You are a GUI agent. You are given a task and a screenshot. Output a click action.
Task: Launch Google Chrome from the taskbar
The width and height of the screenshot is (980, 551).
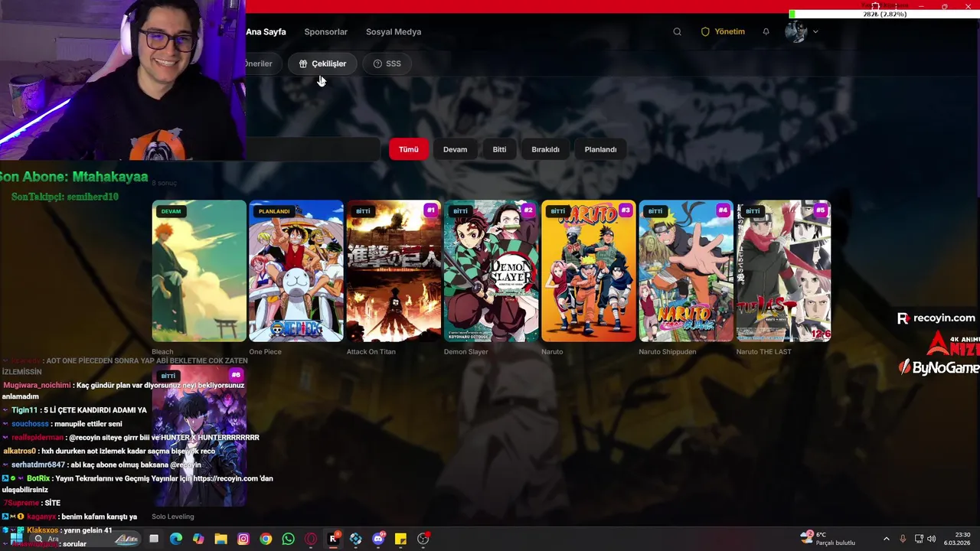[x=266, y=539]
